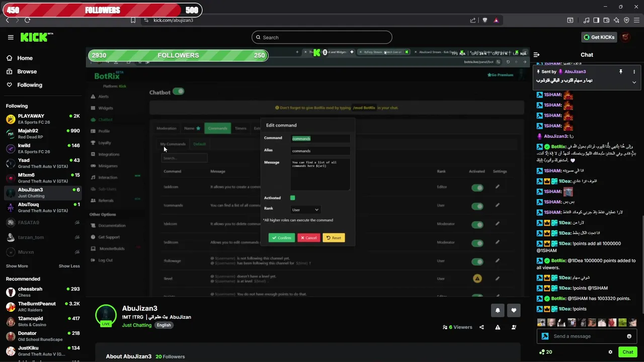Toggle activation for !delcom command

coord(477,225)
